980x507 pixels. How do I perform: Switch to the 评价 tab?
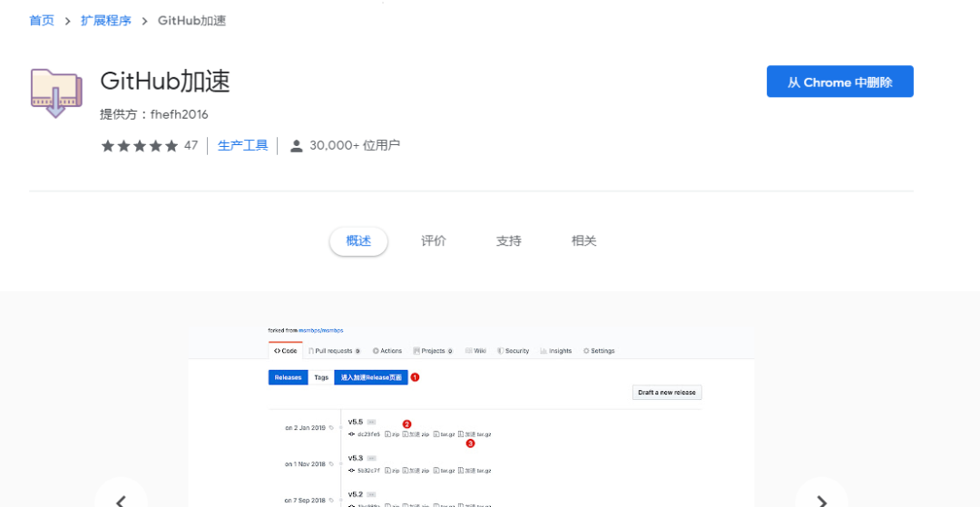point(434,241)
